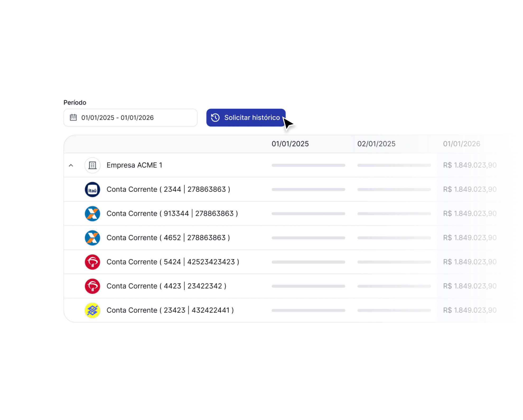Screen dimensions: 523x420
Task: Open the 01/01/2025 - 01/01/2026 period picker
Action: coord(130,118)
